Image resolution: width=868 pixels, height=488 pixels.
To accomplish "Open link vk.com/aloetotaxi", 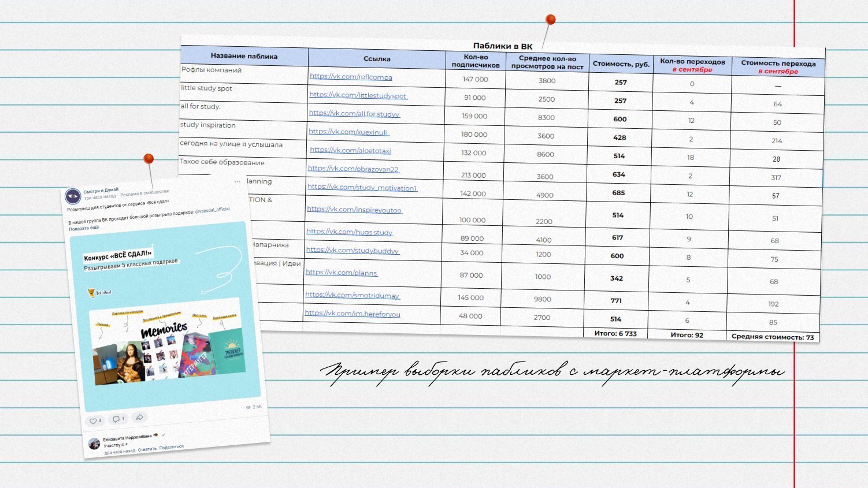I will click(x=350, y=150).
